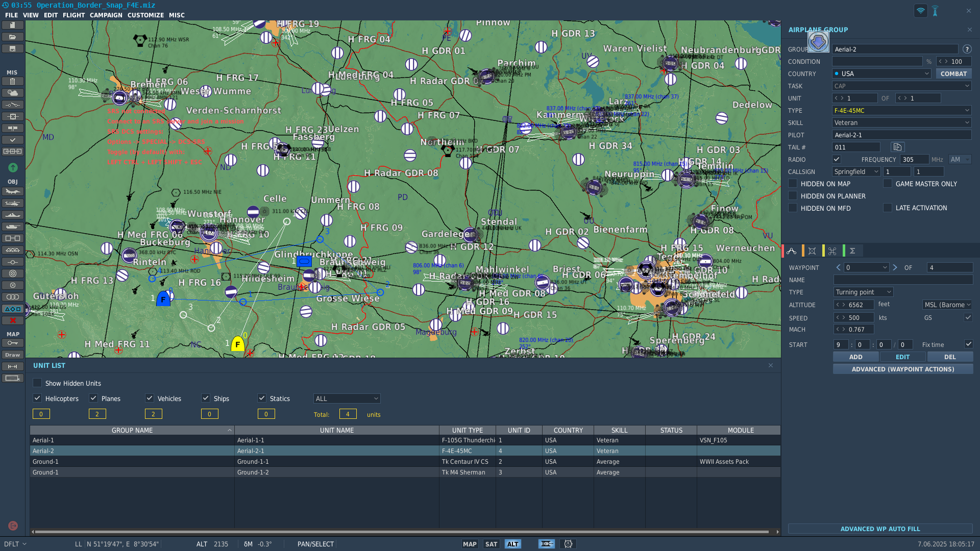980x551 pixels.
Task: Select the helicopter group placement tool
Action: [x=13, y=203]
